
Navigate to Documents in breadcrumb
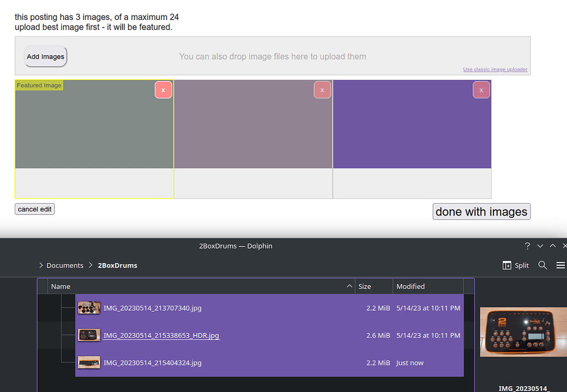tap(65, 265)
